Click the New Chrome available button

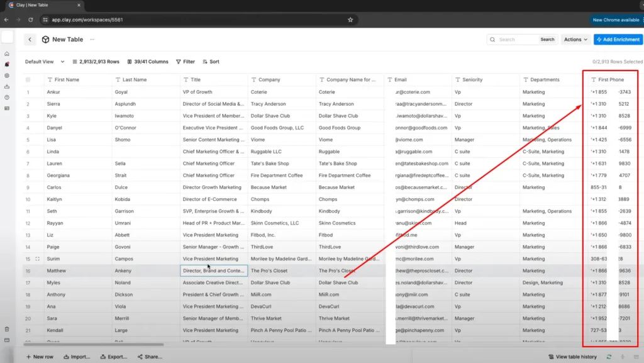click(616, 20)
